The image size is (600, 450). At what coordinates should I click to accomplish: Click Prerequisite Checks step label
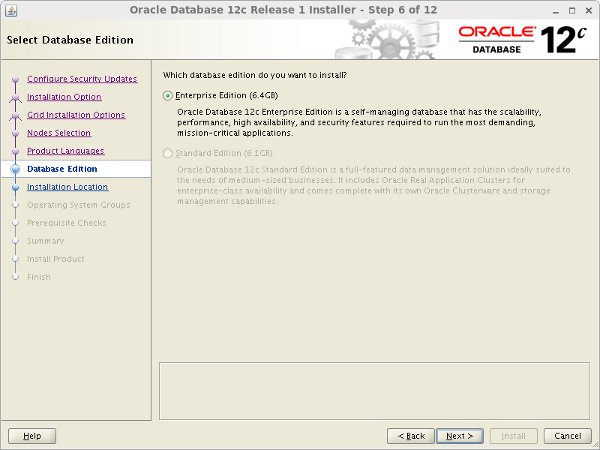(x=67, y=223)
